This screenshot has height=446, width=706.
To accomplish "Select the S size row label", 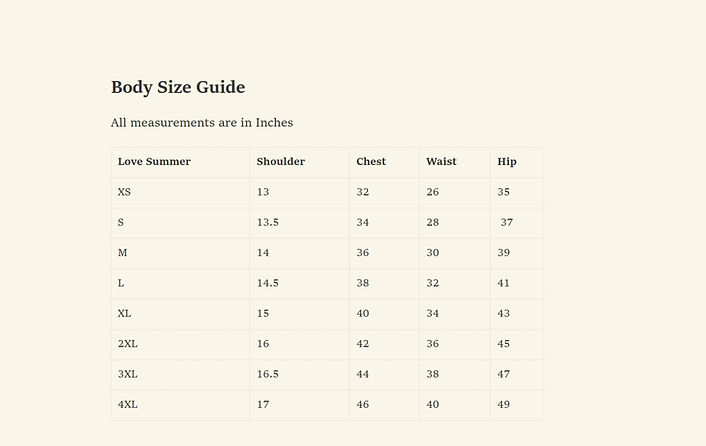I will 121,222.
